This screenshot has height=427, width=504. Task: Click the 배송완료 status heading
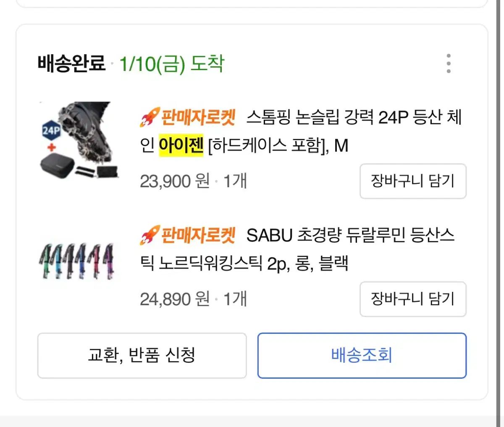tap(72, 64)
